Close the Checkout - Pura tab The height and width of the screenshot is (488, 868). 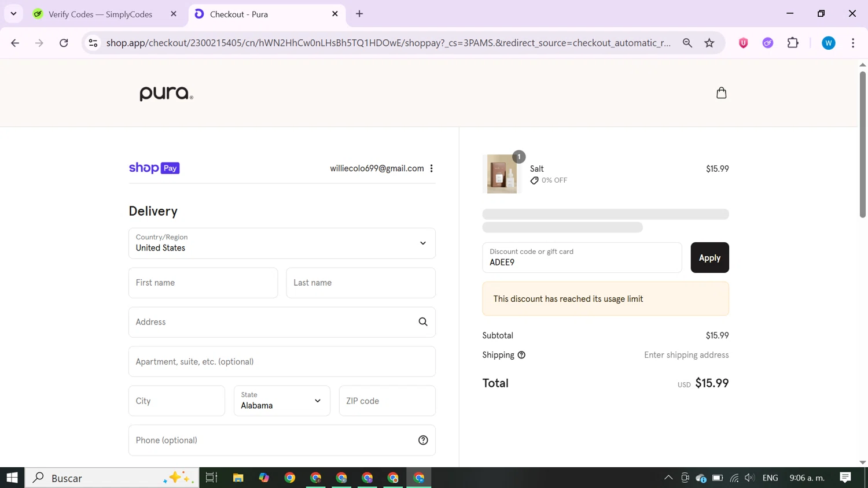335,14
